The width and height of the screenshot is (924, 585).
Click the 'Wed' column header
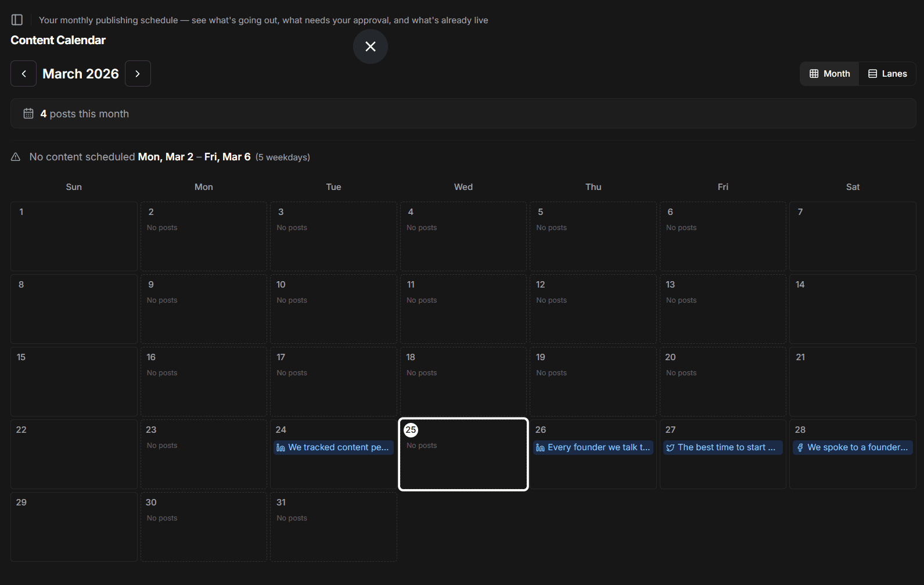coord(463,187)
